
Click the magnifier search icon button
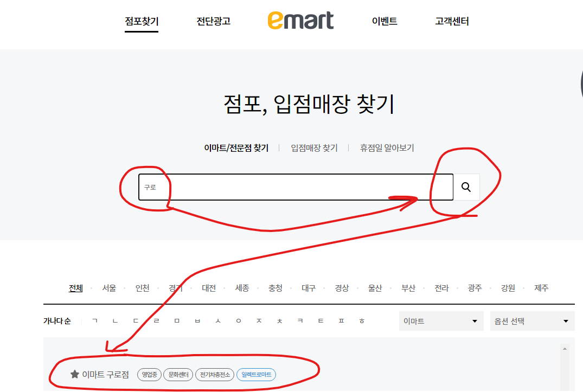tap(466, 187)
